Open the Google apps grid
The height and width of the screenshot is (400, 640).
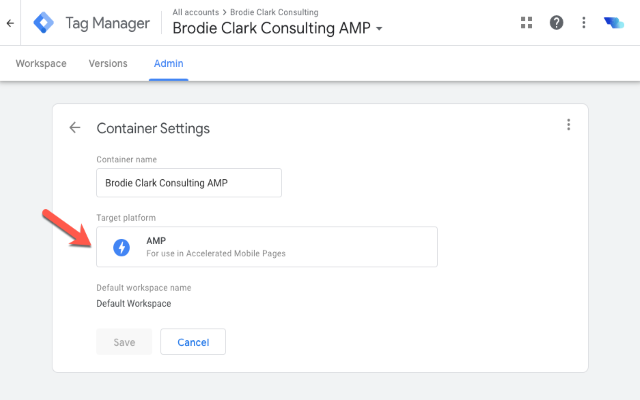tap(527, 22)
